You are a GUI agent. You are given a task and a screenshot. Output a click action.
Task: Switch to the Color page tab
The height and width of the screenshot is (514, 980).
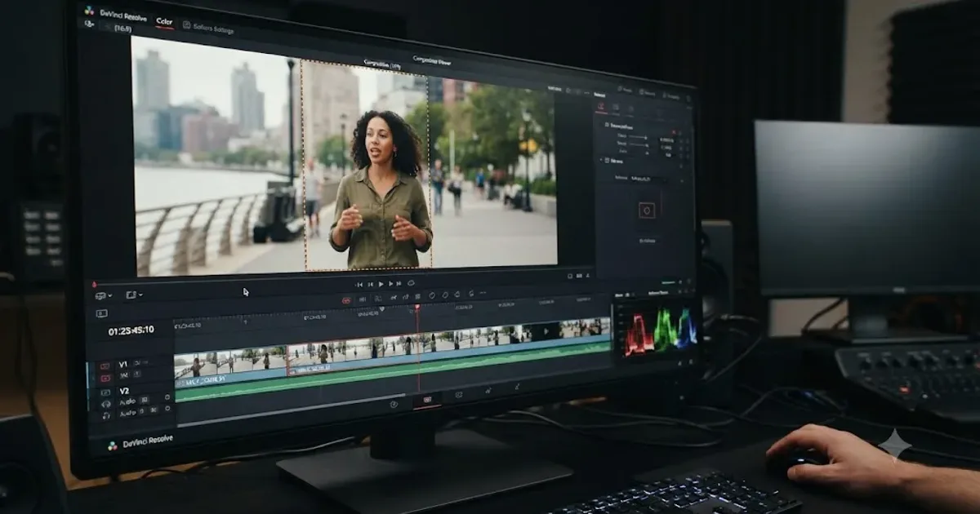click(164, 22)
